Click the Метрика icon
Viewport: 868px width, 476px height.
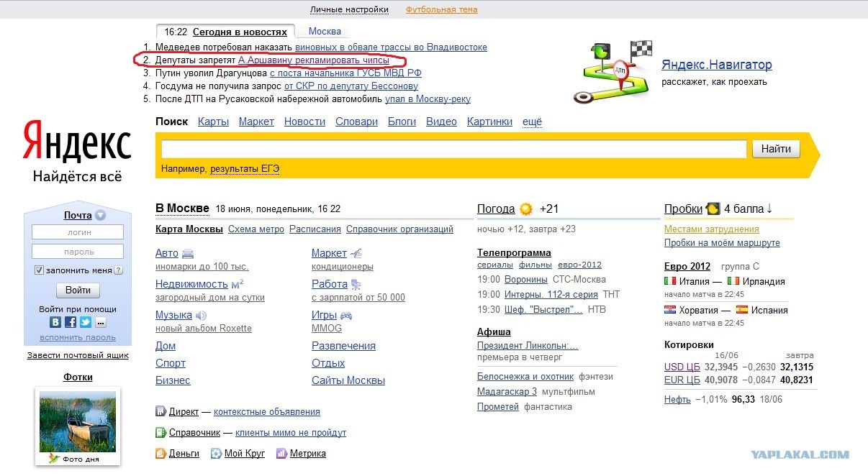[281, 453]
